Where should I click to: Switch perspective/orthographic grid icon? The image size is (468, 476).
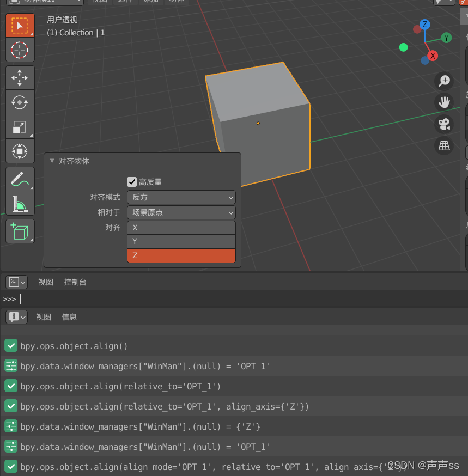(x=444, y=146)
